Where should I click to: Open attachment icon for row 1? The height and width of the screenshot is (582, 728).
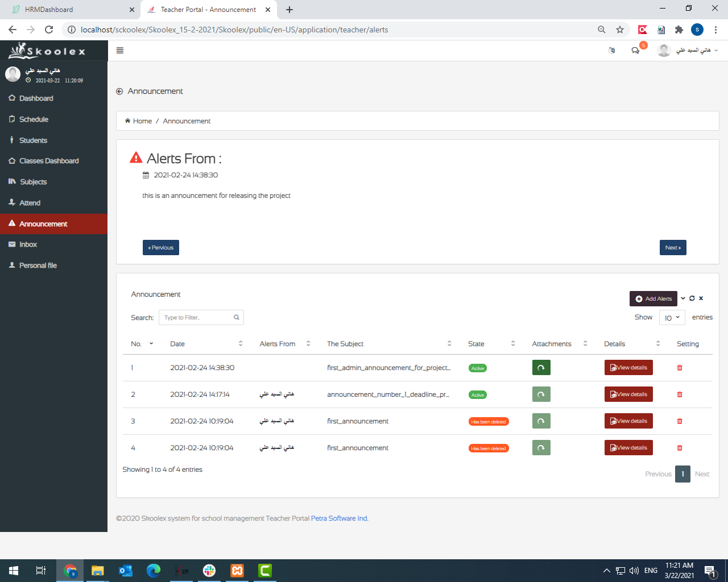(541, 368)
